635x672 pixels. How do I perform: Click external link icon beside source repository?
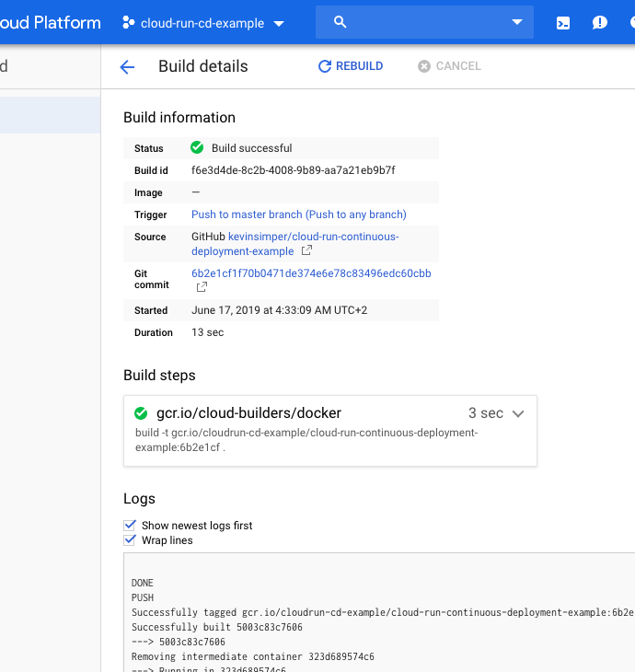pyautogui.click(x=306, y=250)
